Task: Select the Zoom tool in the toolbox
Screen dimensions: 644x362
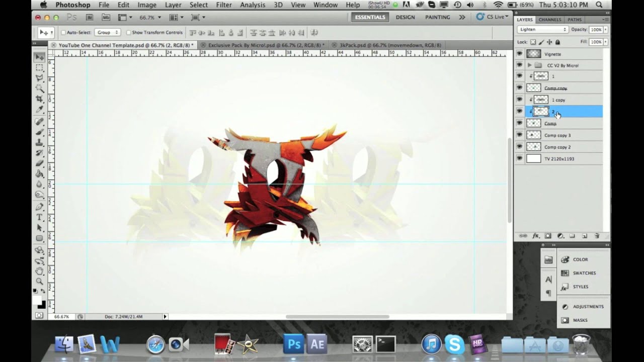Action: click(40, 281)
